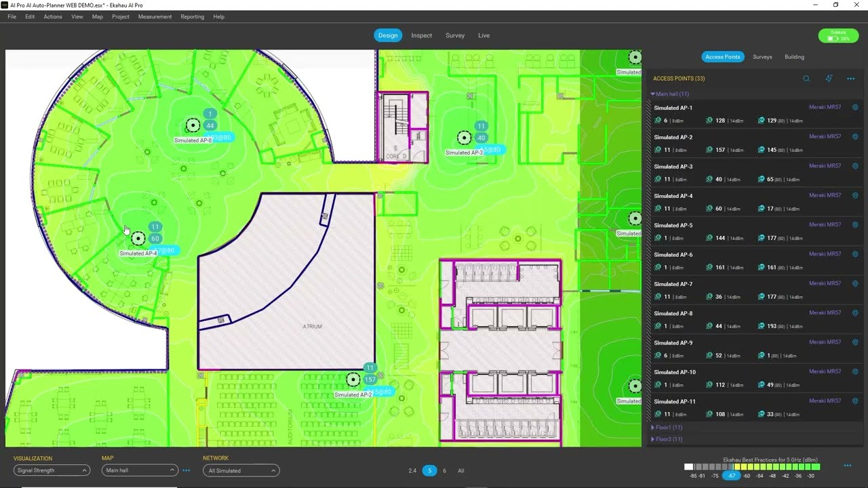Open the Building tab in sidebar
868x488 pixels.
tap(794, 57)
